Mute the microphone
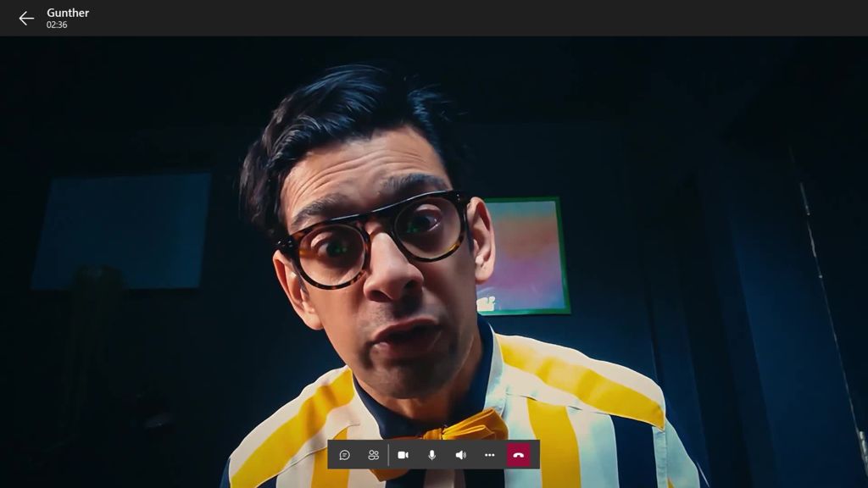868x488 pixels. [x=431, y=455]
